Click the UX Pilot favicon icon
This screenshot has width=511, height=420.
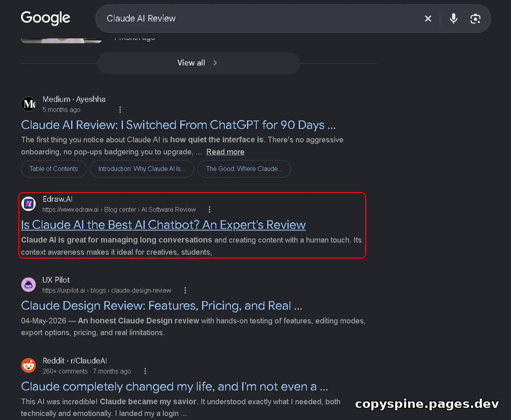pyautogui.click(x=29, y=285)
